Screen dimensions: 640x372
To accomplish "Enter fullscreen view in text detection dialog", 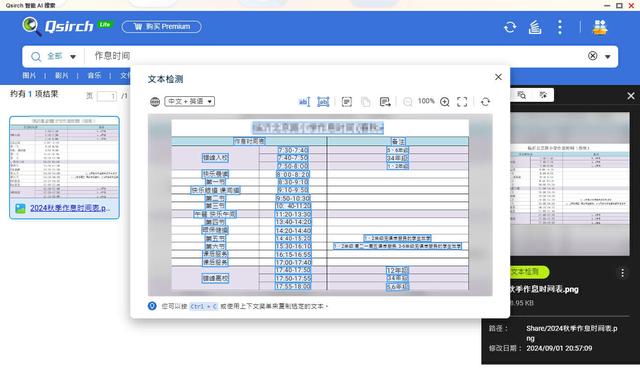I will (462, 102).
